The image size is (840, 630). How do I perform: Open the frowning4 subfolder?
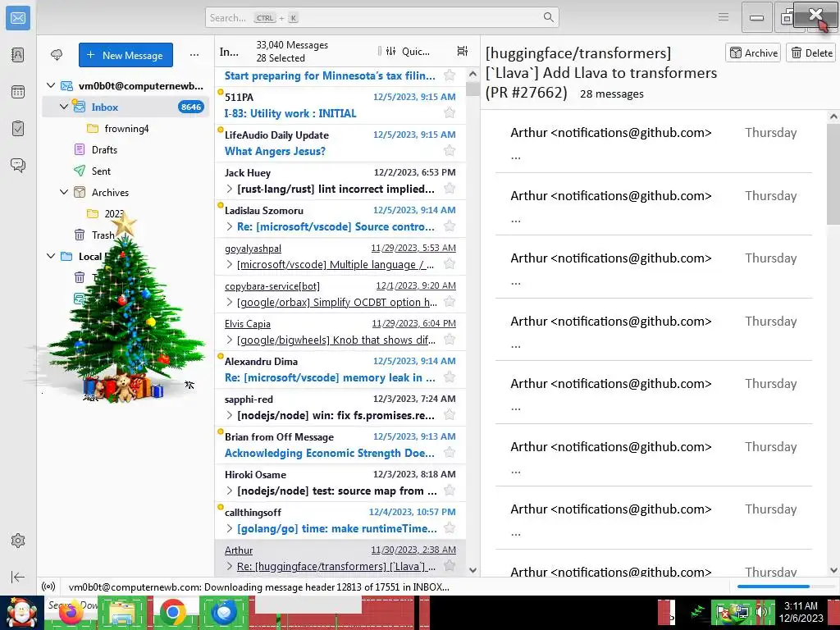click(126, 128)
